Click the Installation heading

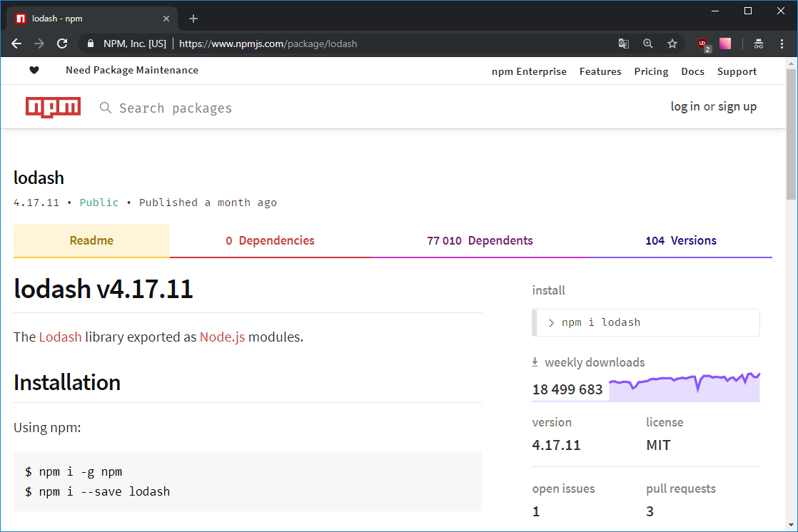[x=67, y=382]
